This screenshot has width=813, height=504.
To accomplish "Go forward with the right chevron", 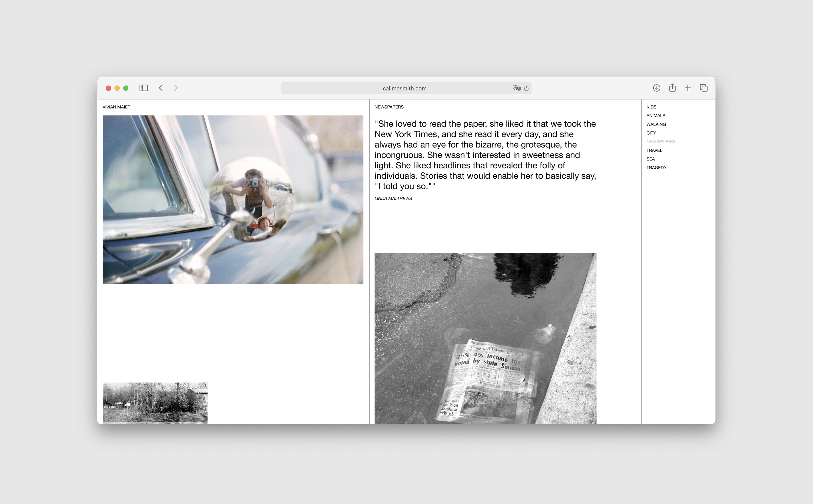I will click(x=176, y=88).
